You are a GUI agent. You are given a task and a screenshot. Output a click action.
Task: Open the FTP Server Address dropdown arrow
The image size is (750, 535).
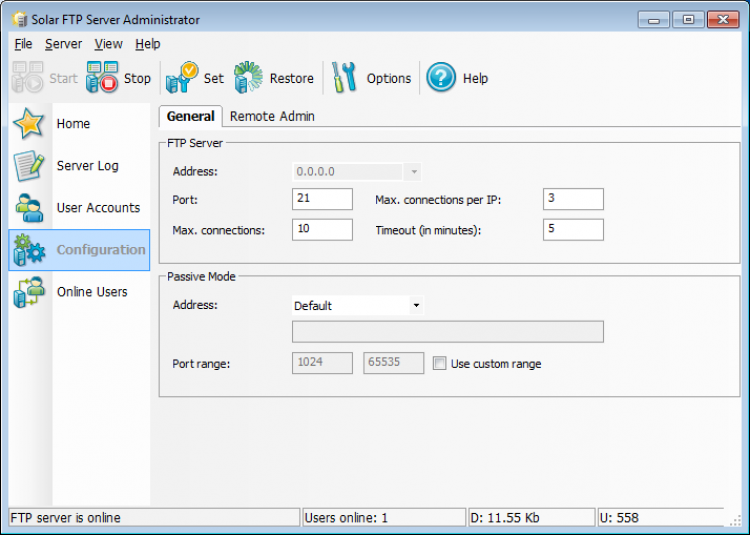click(414, 172)
